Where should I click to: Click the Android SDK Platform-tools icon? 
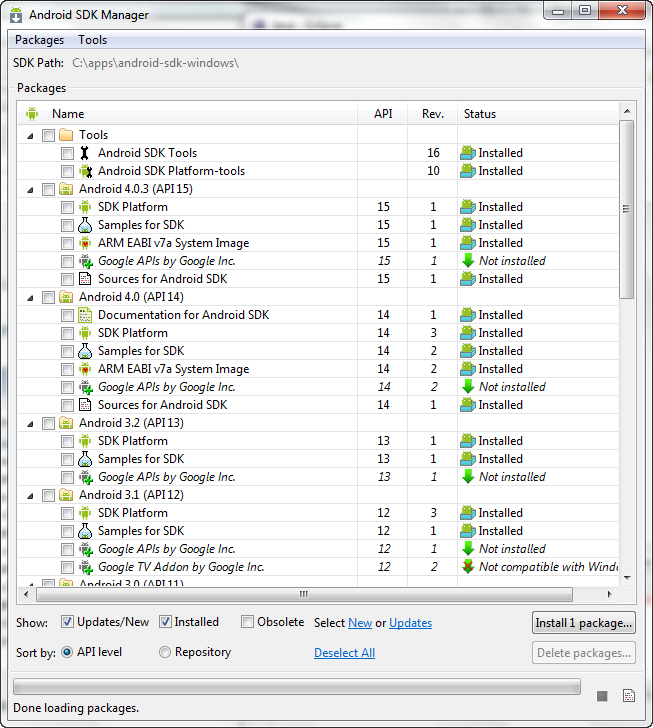coord(85,171)
